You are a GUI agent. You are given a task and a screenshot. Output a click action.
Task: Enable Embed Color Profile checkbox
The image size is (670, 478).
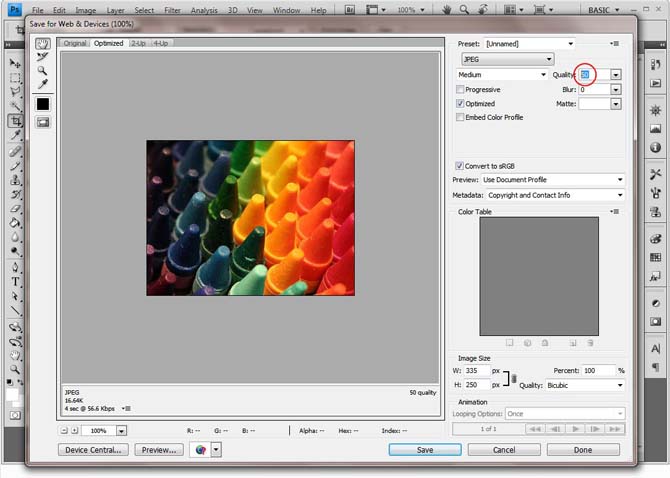coord(460,117)
